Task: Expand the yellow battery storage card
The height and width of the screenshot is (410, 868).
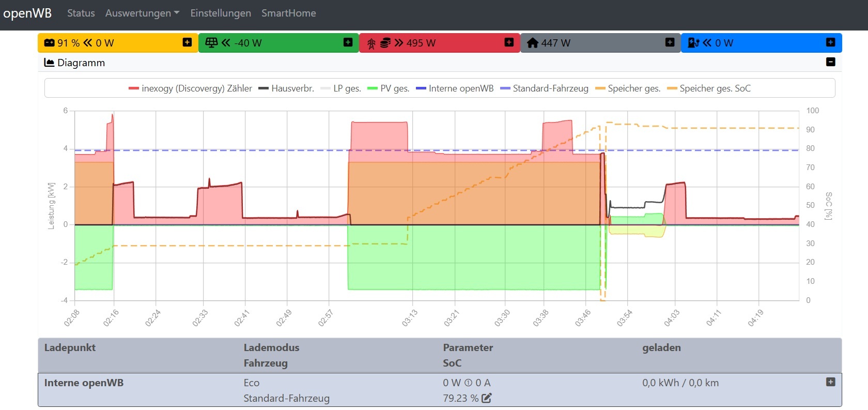Action: [x=187, y=42]
